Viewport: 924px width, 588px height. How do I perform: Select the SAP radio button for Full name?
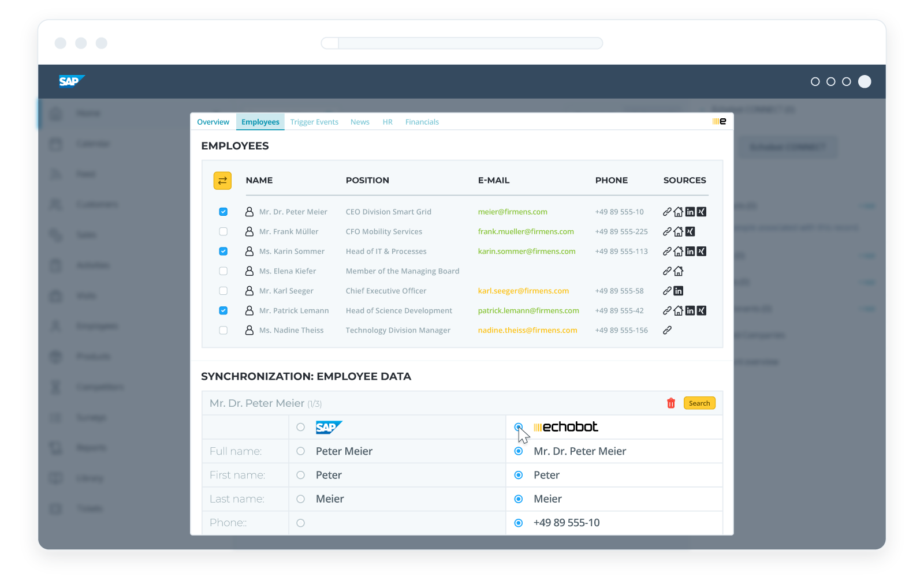(300, 451)
